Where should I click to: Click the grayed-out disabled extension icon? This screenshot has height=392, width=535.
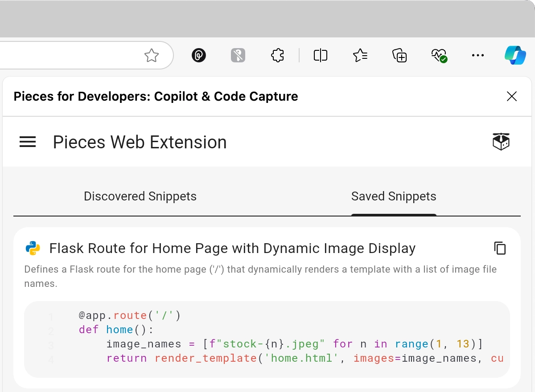pos(238,55)
